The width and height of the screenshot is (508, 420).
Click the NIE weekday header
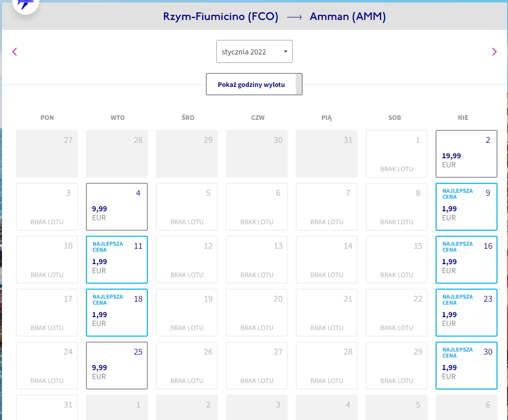[463, 117]
